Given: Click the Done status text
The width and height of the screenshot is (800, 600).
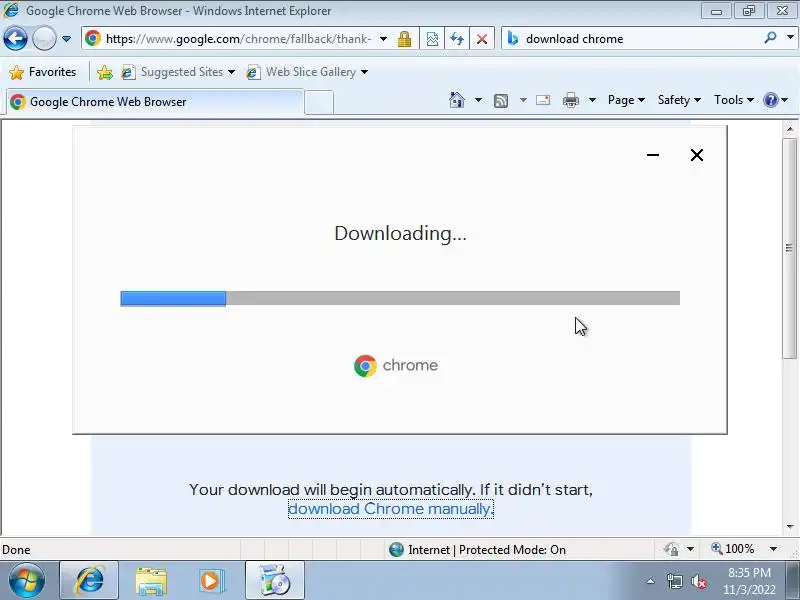Looking at the screenshot, I should (16, 549).
